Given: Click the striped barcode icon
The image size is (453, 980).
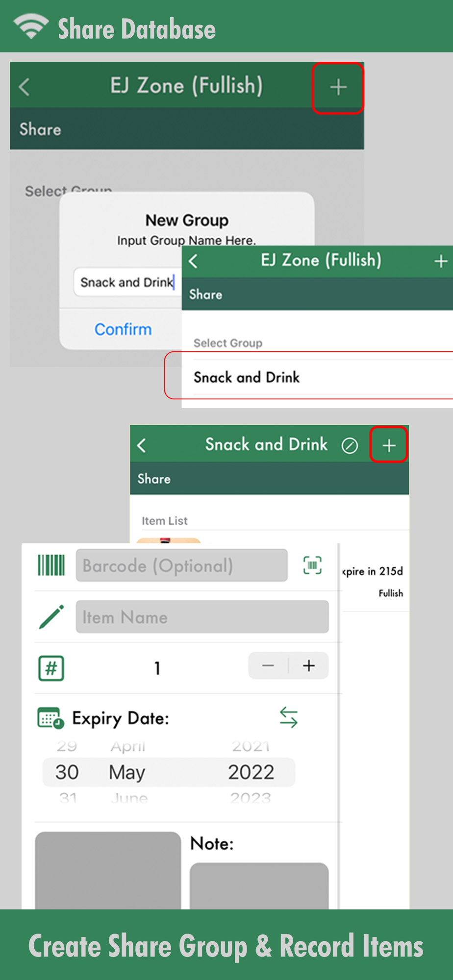Looking at the screenshot, I should click(x=51, y=565).
